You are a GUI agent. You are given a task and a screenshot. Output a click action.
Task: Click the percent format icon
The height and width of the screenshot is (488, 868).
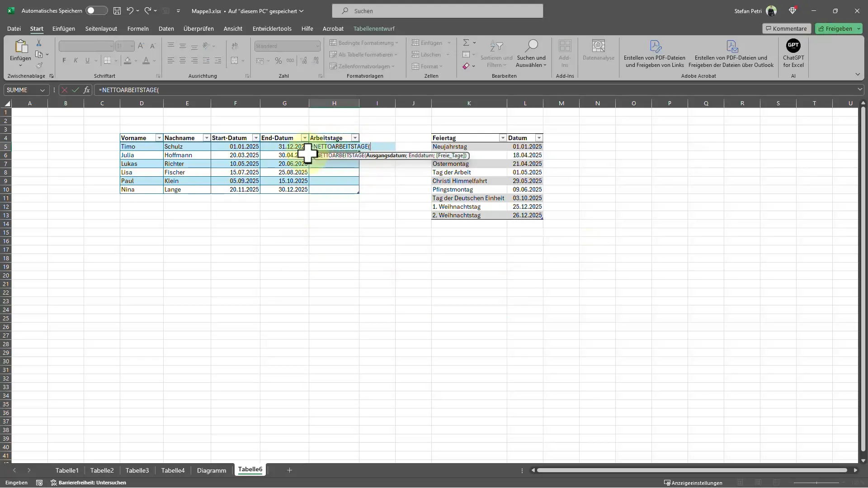(x=278, y=61)
